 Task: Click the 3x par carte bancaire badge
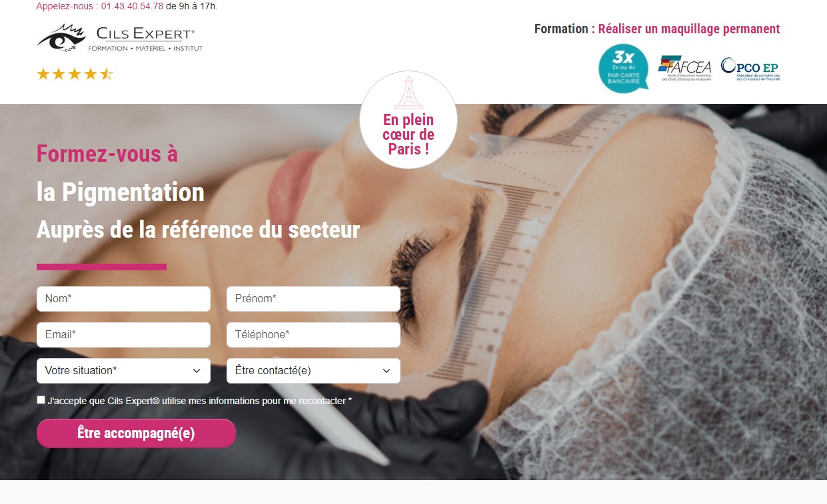tap(623, 68)
